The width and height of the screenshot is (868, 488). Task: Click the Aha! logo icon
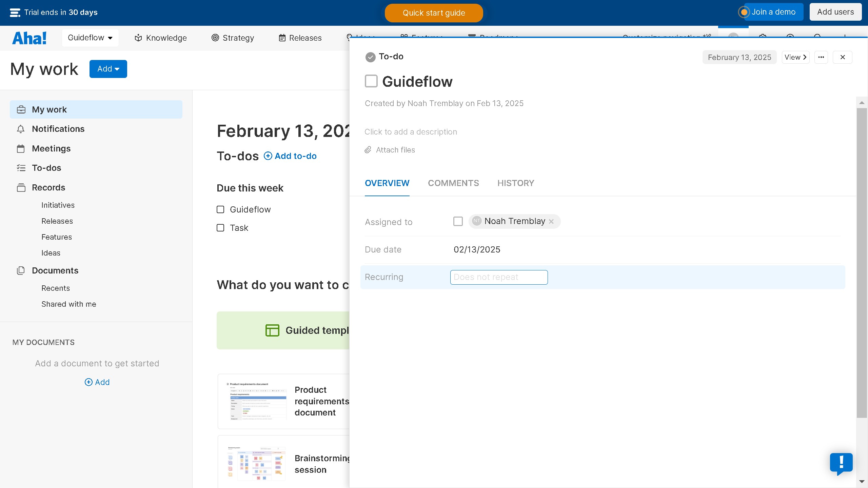[29, 38]
